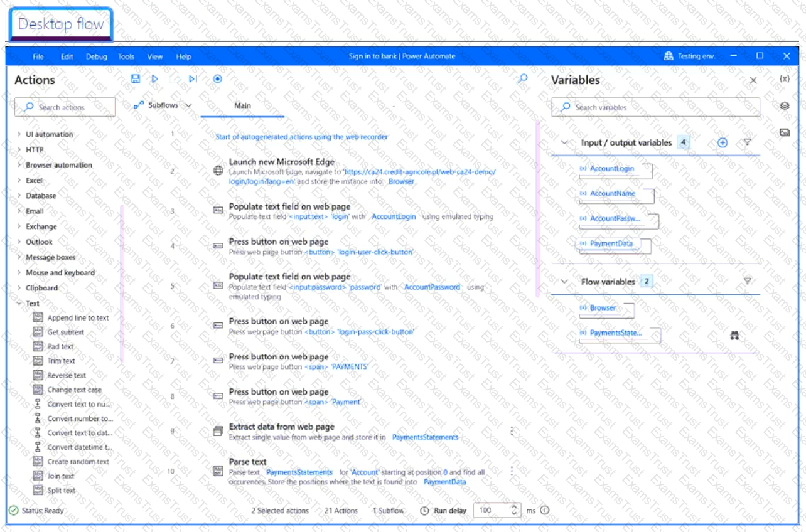The width and height of the screenshot is (806, 532).
Task: Open more options for Extract data action
Action: click(512, 431)
